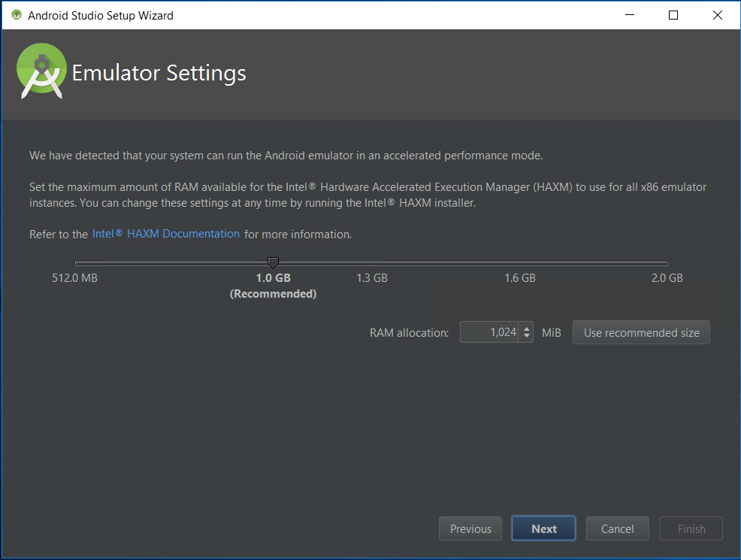Click the RAM allocation label

(x=410, y=333)
